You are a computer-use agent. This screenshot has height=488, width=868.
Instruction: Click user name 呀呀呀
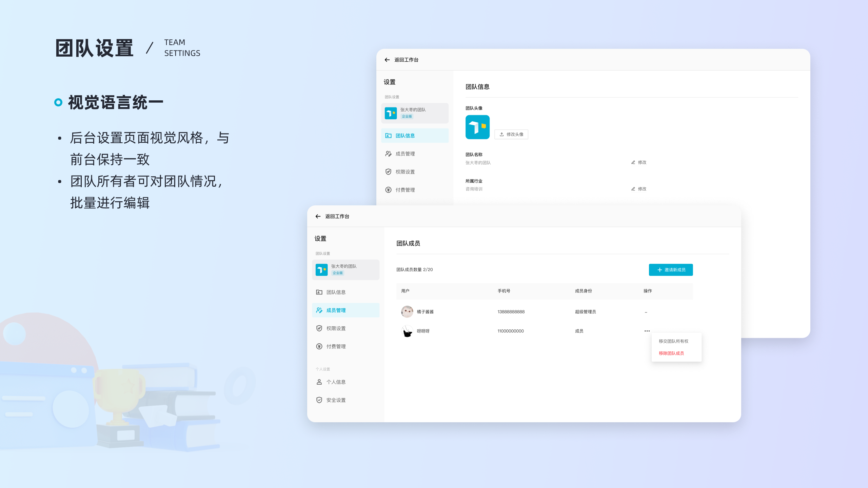(423, 331)
